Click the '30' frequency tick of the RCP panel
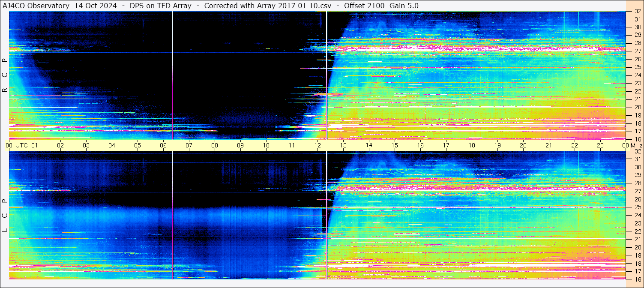Screen dimensions: 644x288 coord(637,27)
